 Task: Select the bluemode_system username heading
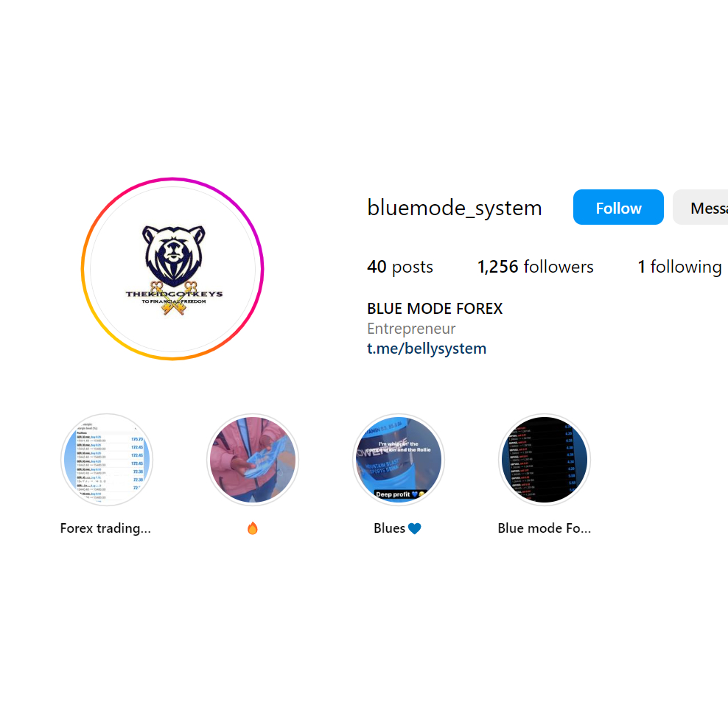pyautogui.click(x=455, y=208)
